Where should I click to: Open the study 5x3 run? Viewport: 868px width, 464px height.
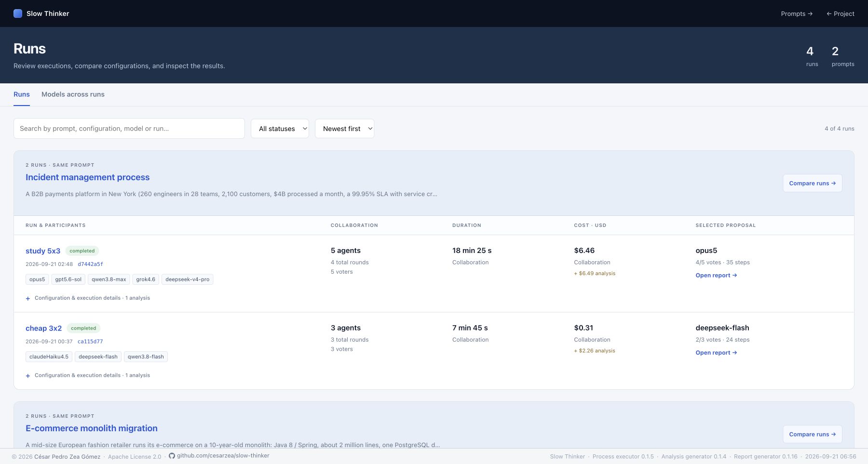tap(43, 251)
